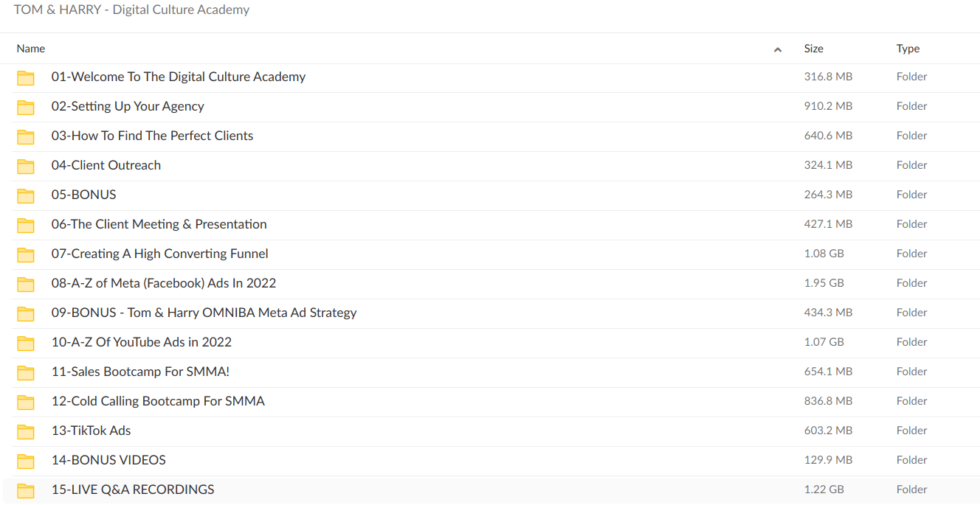Click folder icon beside 02-Setting Up Your Agency
This screenshot has height=505, width=980.
point(26,107)
